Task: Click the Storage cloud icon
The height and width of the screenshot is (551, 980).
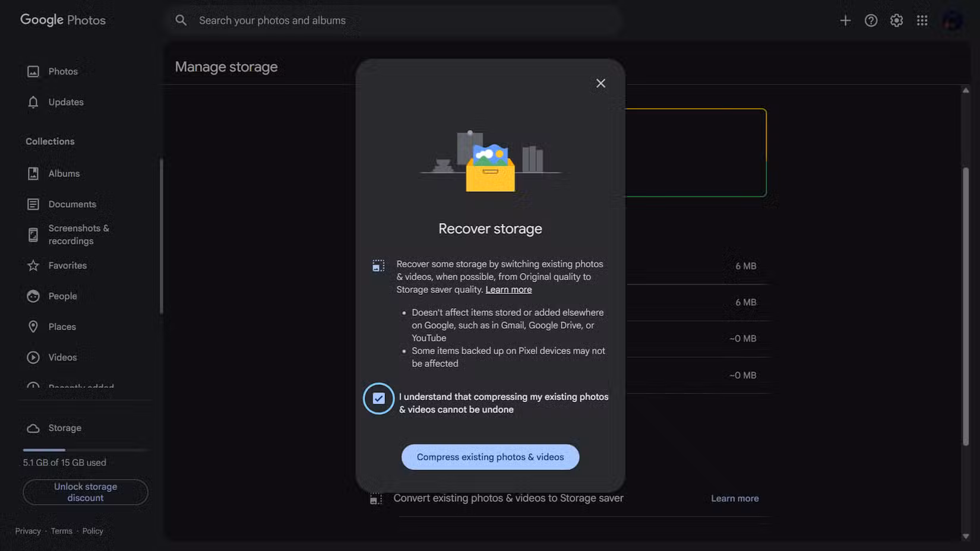Action: (x=33, y=428)
